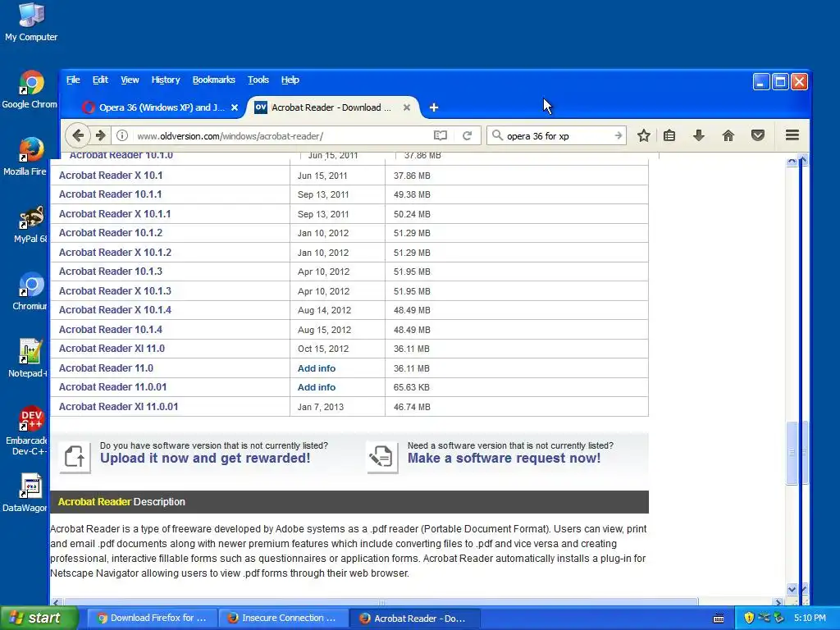
Task: Open My Computer desktop icon
Action: (x=31, y=22)
